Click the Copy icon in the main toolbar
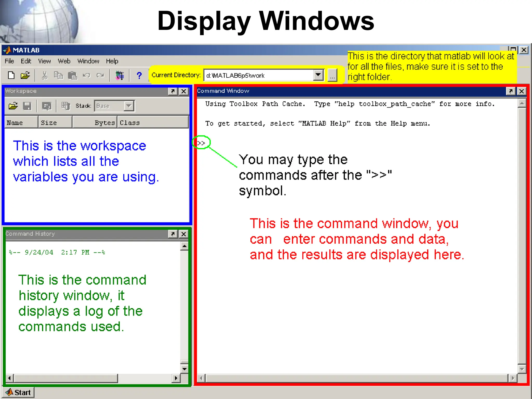This screenshot has width=532, height=399. 58,75
